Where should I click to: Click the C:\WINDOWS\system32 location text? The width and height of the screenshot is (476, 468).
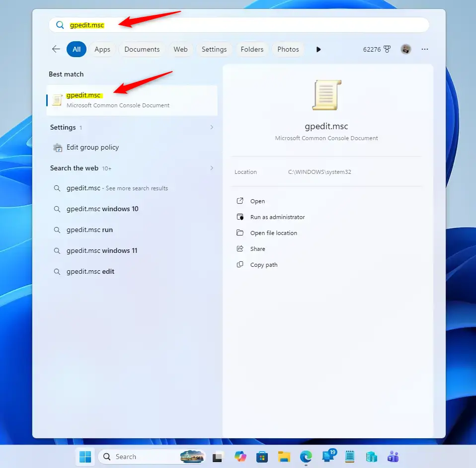[319, 172]
